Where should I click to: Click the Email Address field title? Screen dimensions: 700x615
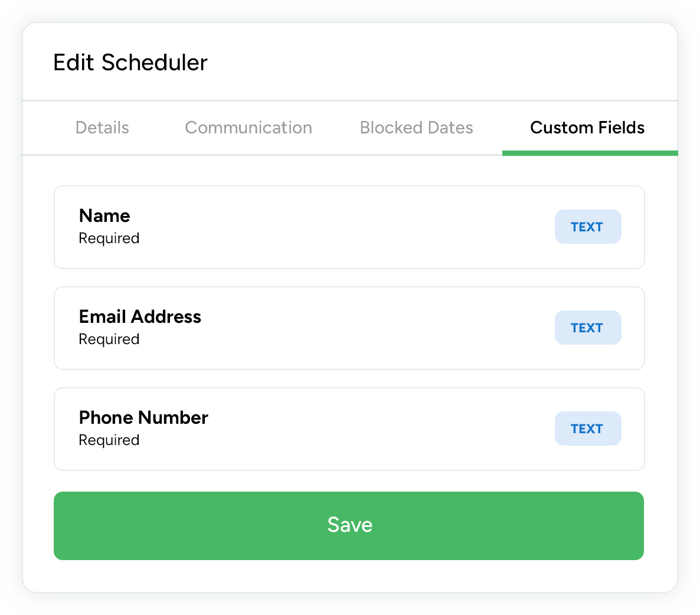[x=140, y=316]
